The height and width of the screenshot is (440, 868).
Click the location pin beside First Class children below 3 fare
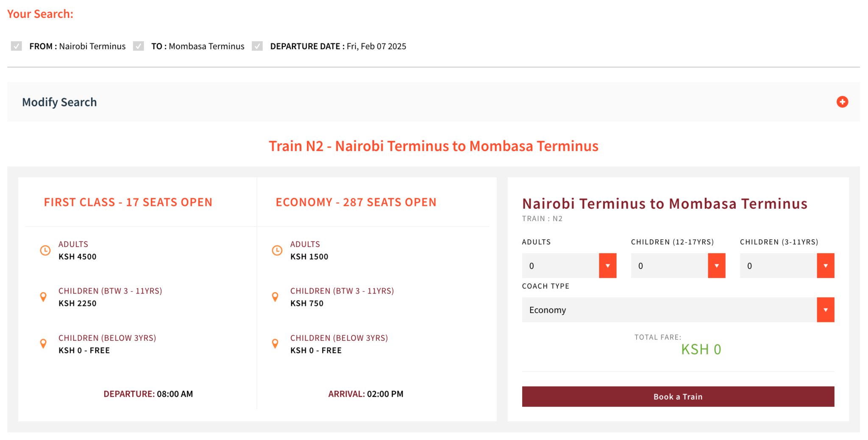pos(44,344)
